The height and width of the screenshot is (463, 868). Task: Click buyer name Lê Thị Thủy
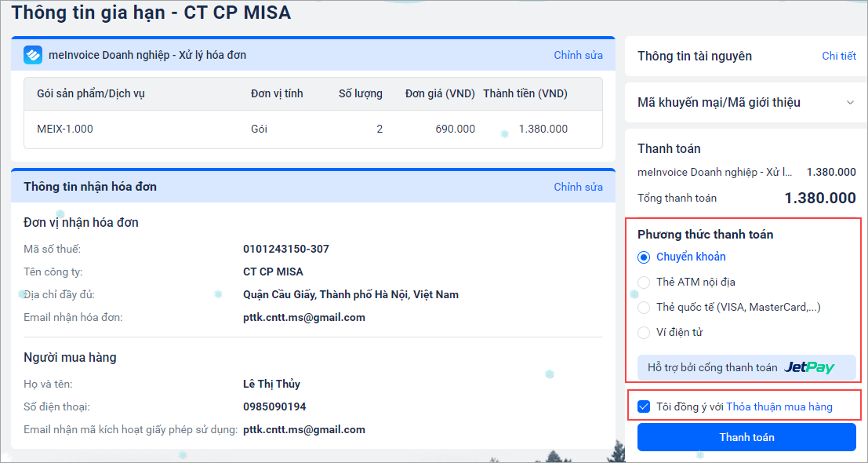[271, 384]
